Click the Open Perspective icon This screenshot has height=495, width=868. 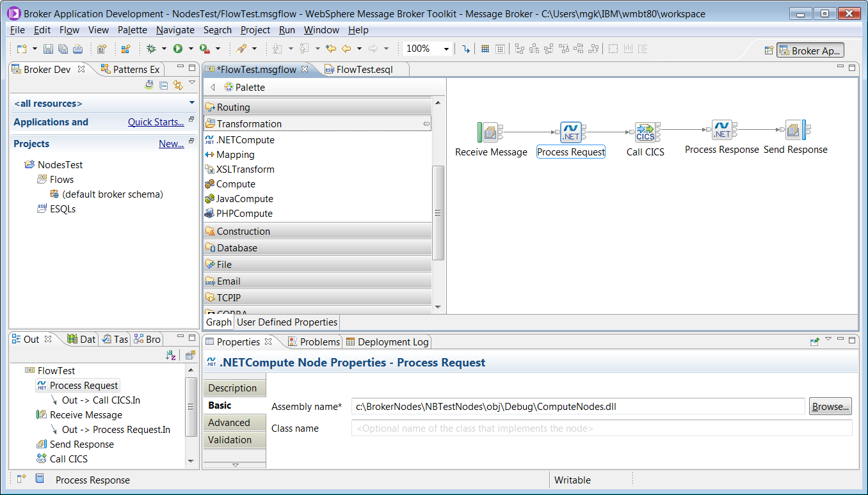(x=769, y=51)
